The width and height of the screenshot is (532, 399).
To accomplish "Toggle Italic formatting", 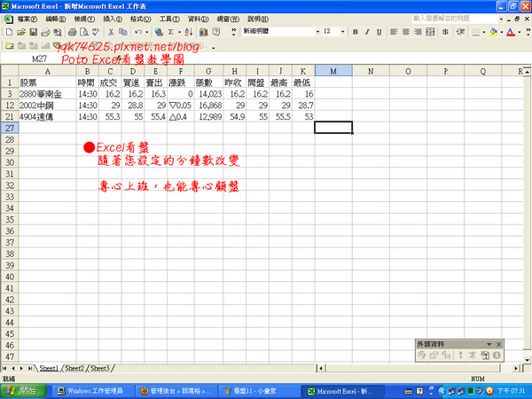I will (367, 32).
